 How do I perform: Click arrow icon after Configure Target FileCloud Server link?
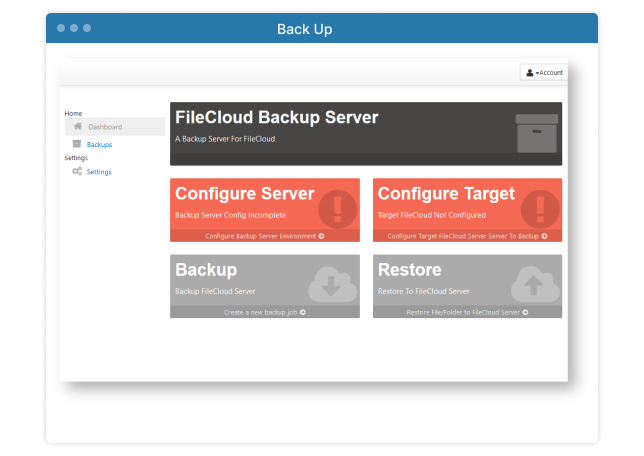544,236
